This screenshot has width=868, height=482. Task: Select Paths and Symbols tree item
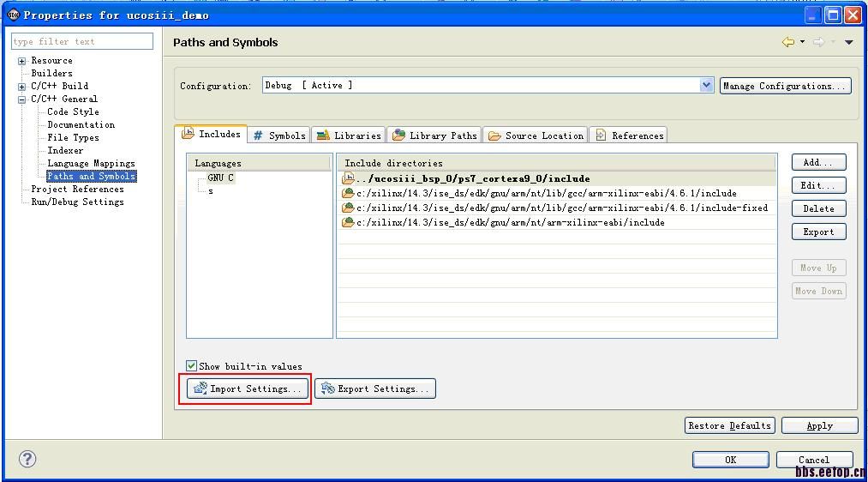point(92,176)
